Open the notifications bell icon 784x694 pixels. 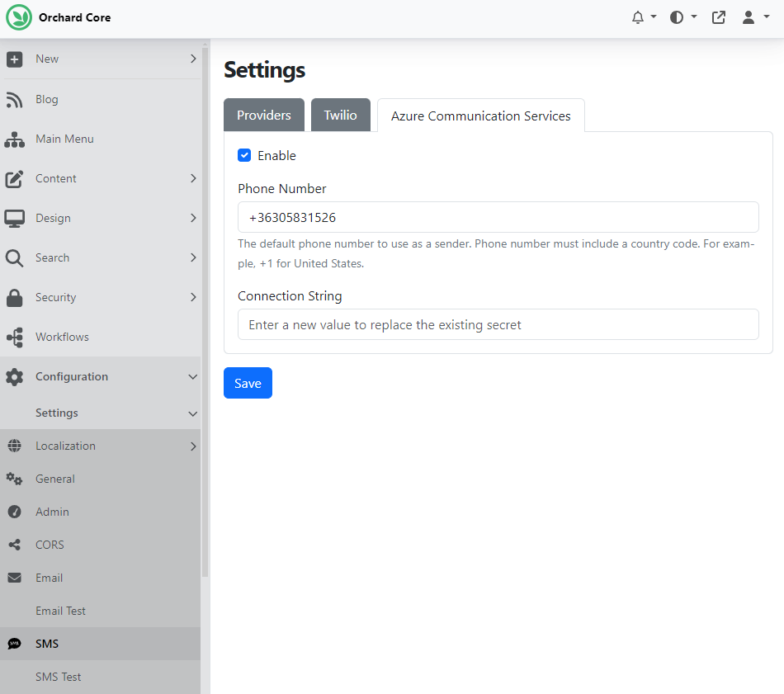click(637, 17)
